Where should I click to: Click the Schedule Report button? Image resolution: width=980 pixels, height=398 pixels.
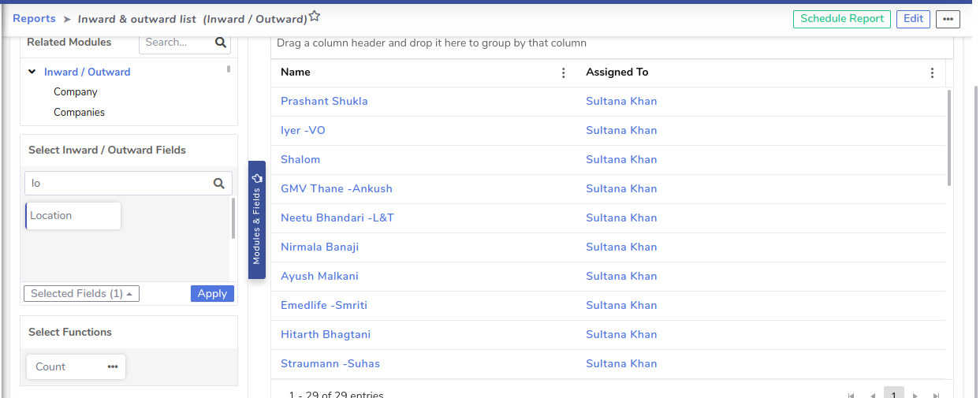point(842,19)
